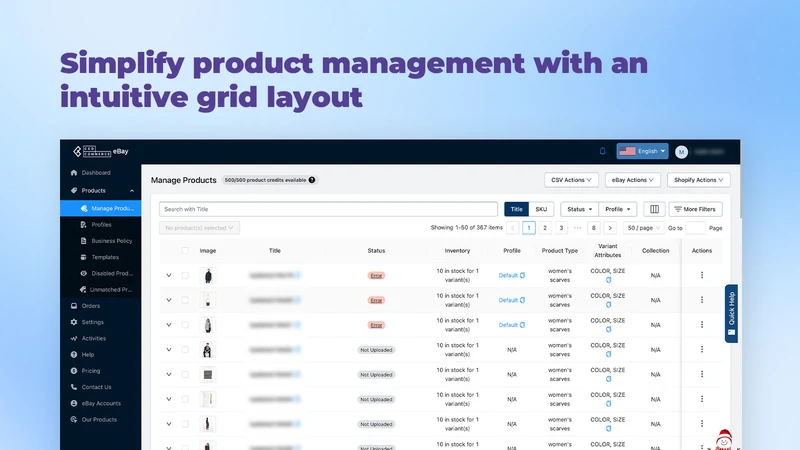Click the Settings gear icon in sidebar
The image size is (800, 450).
(x=74, y=322)
